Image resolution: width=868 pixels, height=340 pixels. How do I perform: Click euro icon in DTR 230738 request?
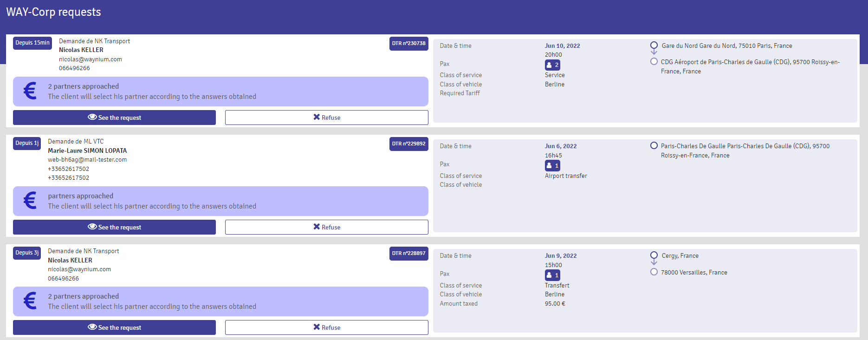(30, 91)
